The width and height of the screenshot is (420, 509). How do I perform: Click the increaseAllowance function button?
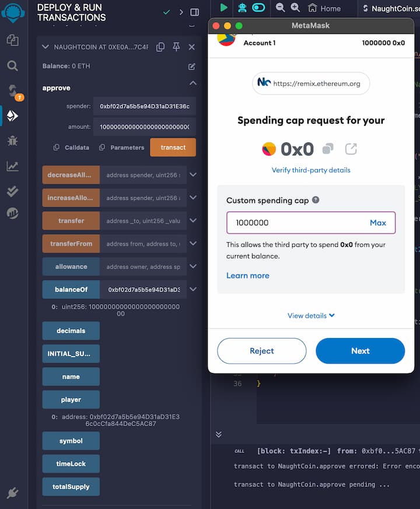pos(71,198)
